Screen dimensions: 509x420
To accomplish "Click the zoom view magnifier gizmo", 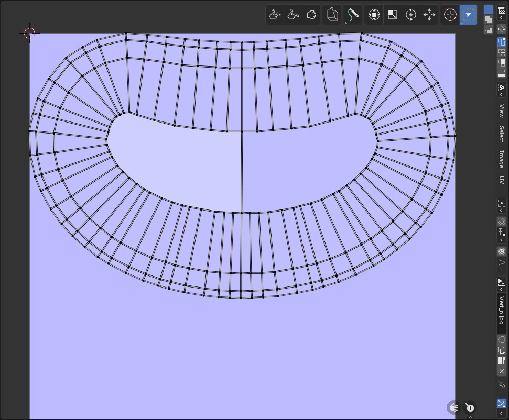I will [x=469, y=407].
